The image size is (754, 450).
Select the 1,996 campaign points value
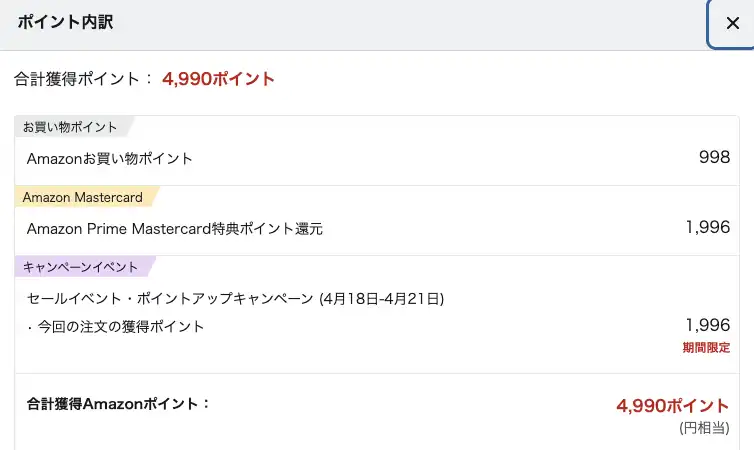click(708, 324)
